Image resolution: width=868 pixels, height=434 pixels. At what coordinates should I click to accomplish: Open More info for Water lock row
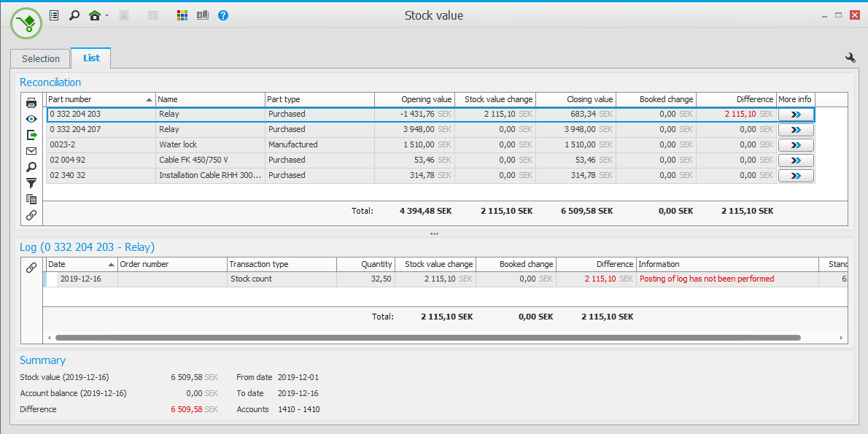point(795,145)
